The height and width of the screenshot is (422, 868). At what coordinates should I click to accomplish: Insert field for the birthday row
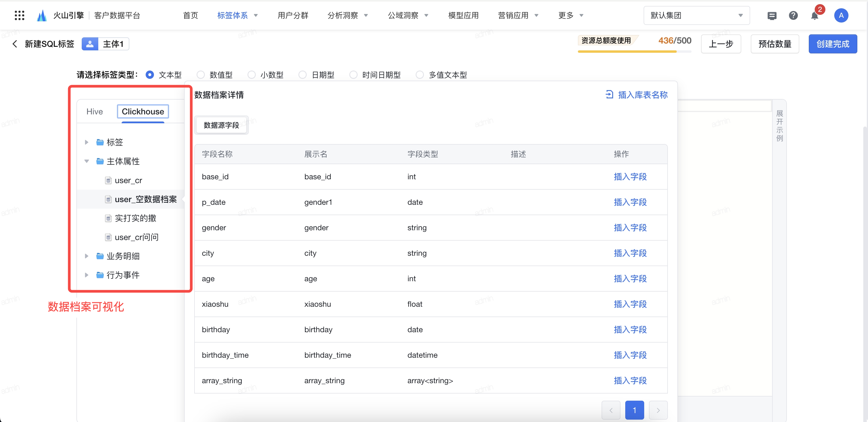click(630, 329)
